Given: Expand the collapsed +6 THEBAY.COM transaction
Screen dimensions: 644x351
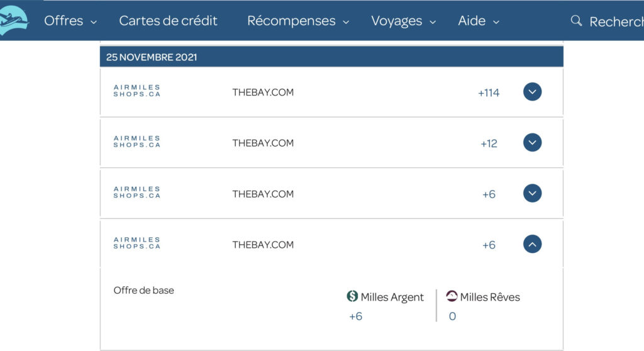Looking at the screenshot, I should pos(532,193).
